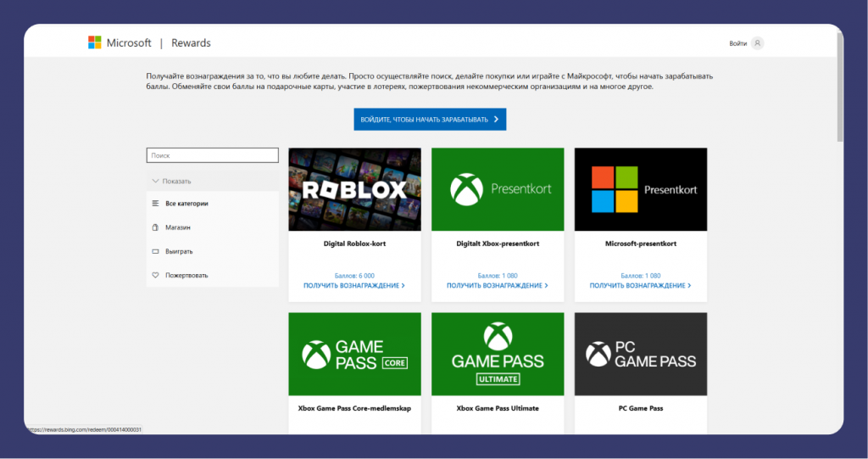Click the all categories list icon

coord(155,204)
